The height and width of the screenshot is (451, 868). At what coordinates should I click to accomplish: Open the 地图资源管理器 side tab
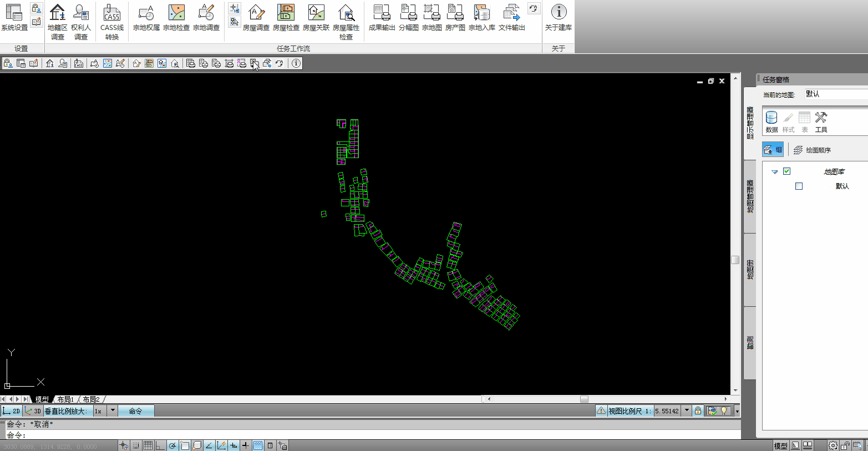[750, 196]
